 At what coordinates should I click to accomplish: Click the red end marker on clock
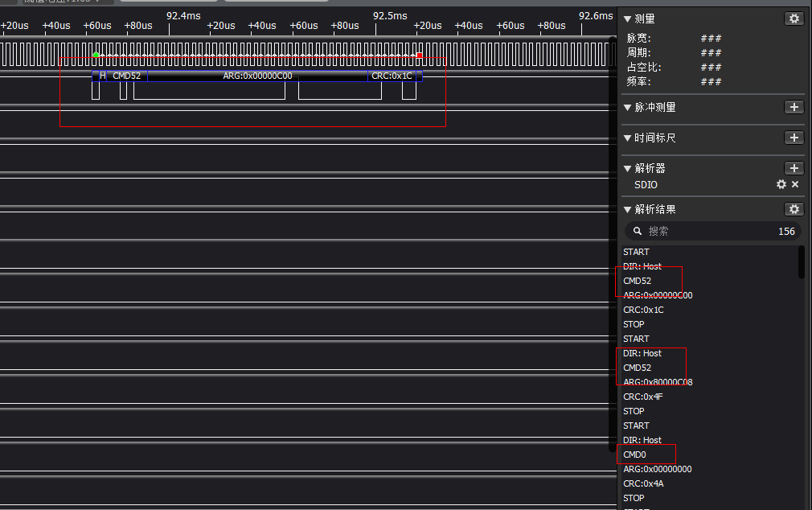[420, 55]
